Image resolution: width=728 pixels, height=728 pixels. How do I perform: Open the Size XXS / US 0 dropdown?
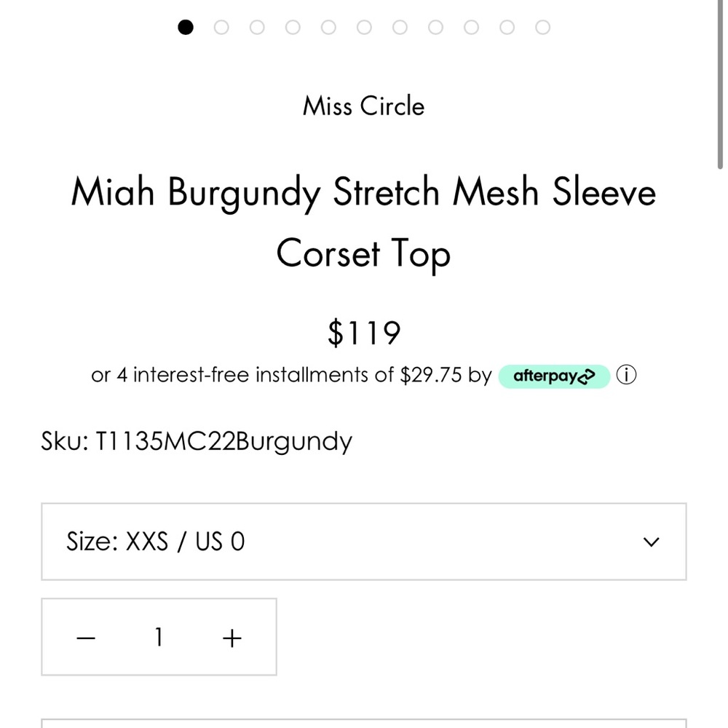click(364, 542)
